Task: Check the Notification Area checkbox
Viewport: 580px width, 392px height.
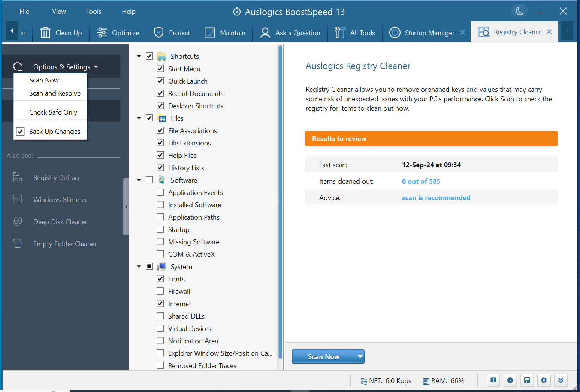Action: coord(160,341)
